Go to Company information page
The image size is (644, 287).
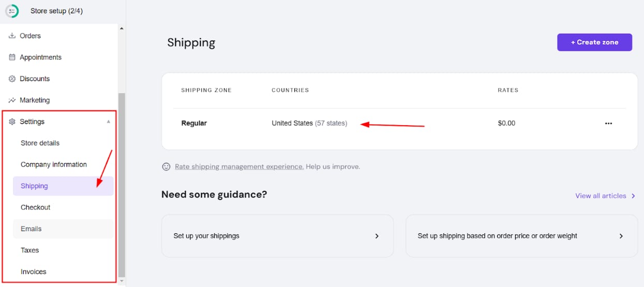pyautogui.click(x=54, y=164)
